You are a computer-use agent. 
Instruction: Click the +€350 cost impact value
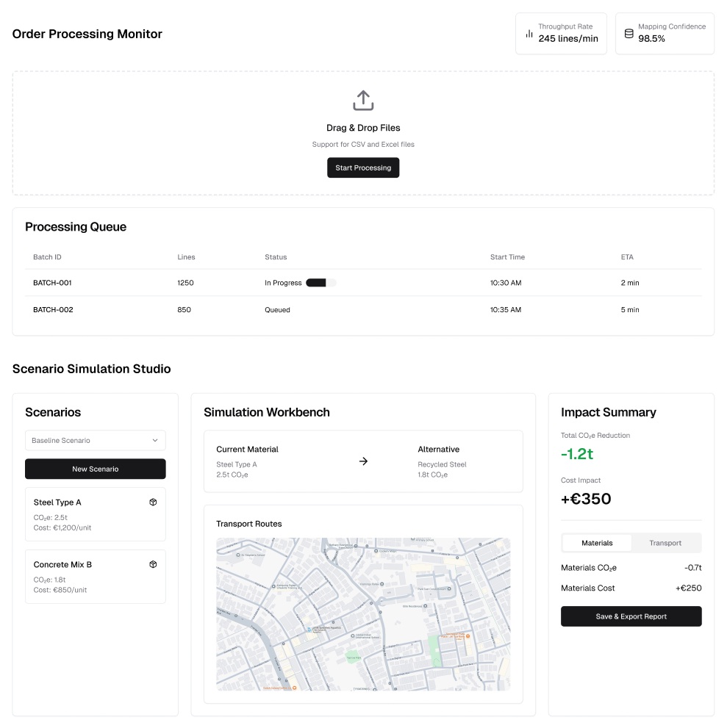point(586,499)
